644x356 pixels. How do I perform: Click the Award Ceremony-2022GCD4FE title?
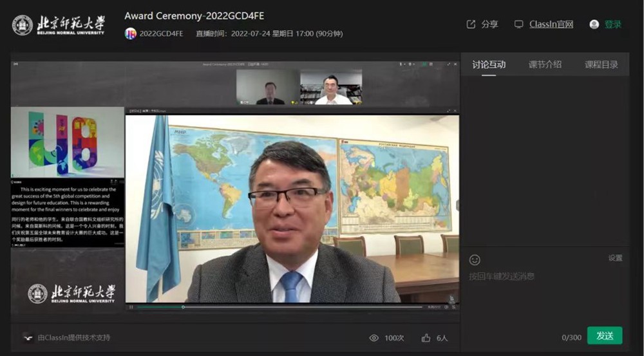pos(194,16)
